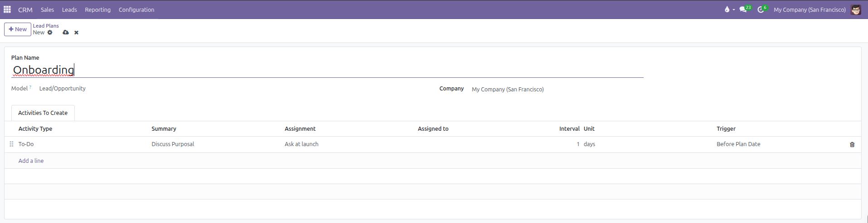Switch company from My Company (San Francisco)
The height and width of the screenshot is (223, 868).
tap(810, 9)
